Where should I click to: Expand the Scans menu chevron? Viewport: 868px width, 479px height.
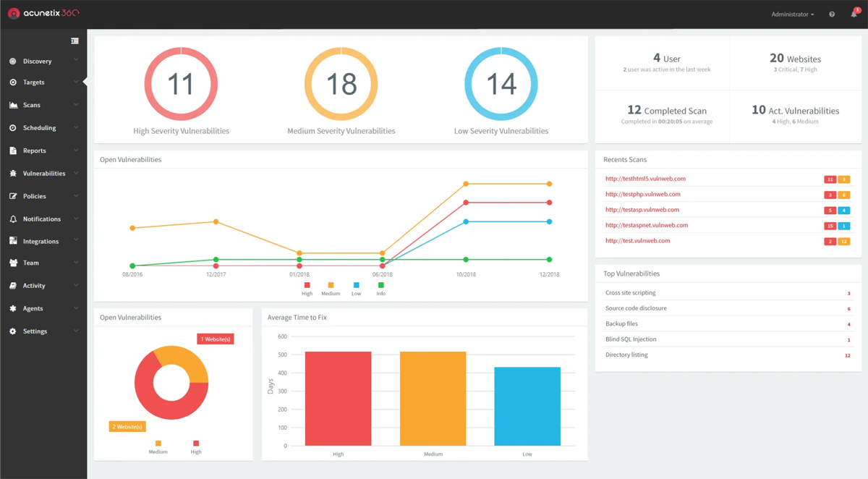76,105
